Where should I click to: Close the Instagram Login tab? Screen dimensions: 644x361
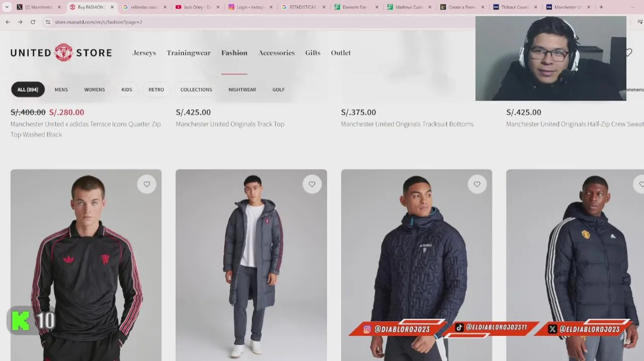tap(271, 7)
